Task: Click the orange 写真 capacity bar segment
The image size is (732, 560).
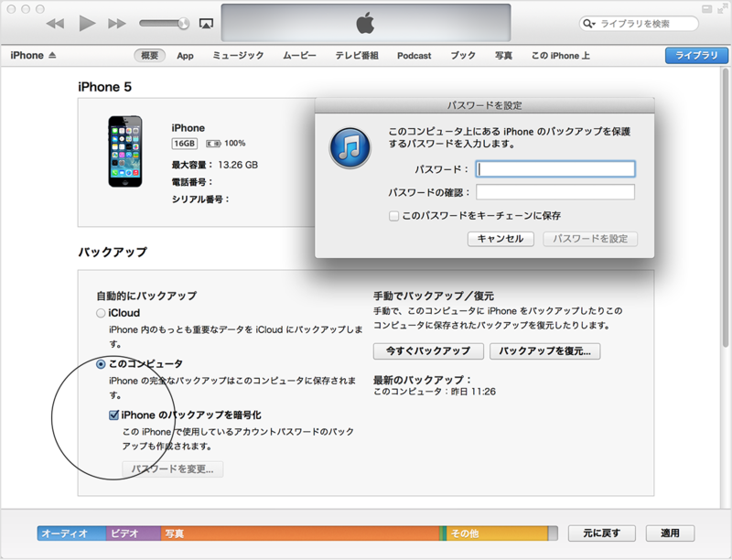Action: click(x=300, y=533)
